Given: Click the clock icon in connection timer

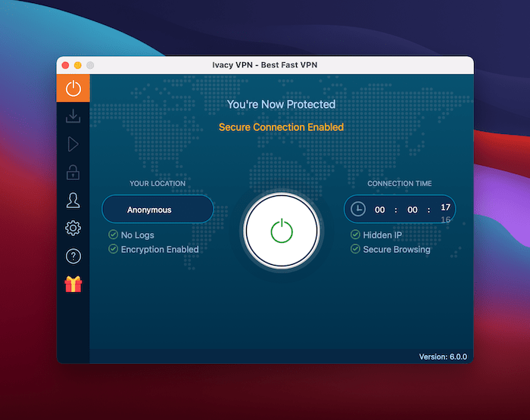Looking at the screenshot, I should click(x=358, y=209).
